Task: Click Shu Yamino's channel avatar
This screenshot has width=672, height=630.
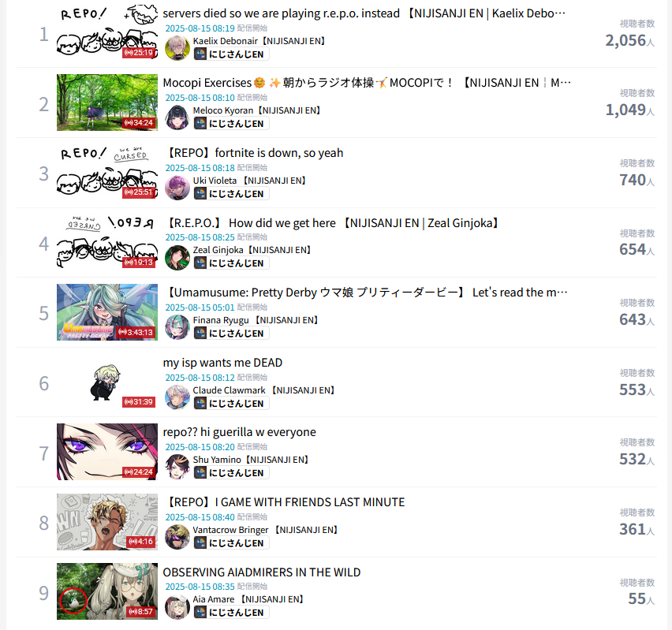Action: 177,467
